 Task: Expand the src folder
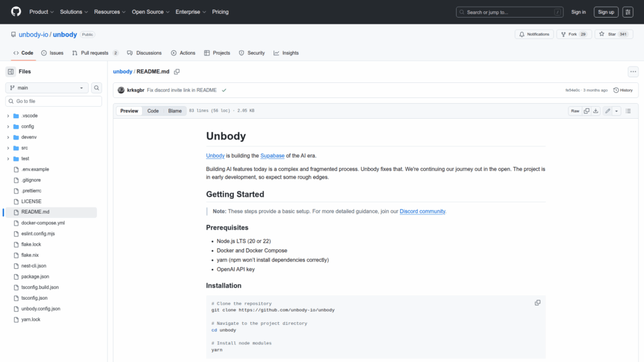(x=8, y=148)
